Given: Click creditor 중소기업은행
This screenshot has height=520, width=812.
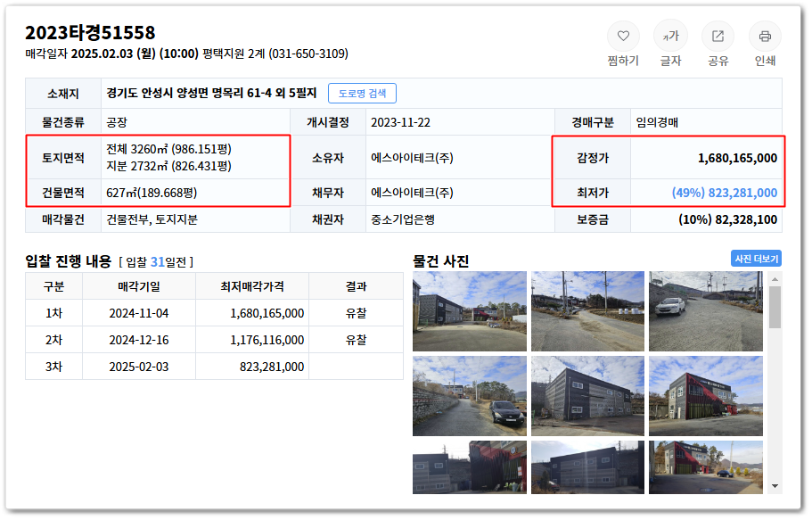Looking at the screenshot, I should pyautogui.click(x=402, y=219).
